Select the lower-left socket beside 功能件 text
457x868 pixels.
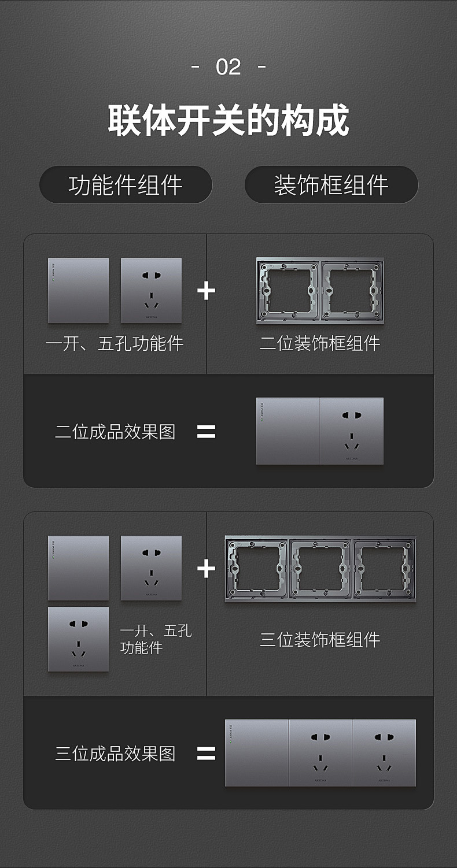[x=78, y=639]
